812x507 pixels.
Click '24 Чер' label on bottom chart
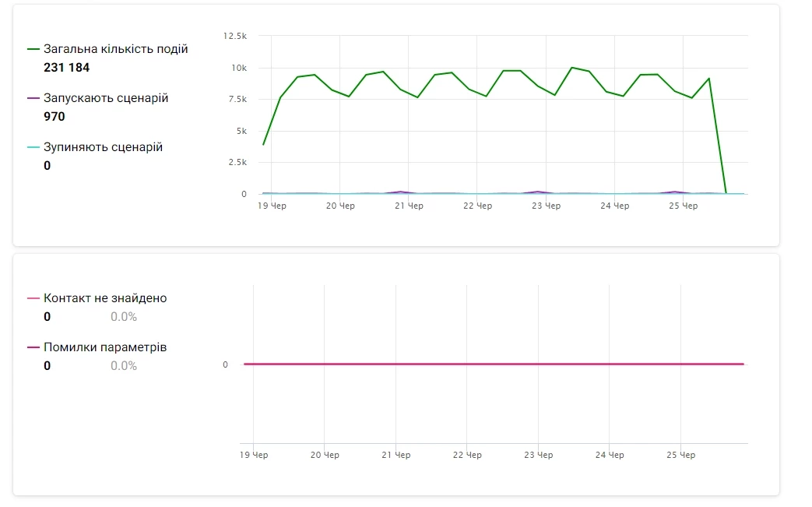(610, 456)
